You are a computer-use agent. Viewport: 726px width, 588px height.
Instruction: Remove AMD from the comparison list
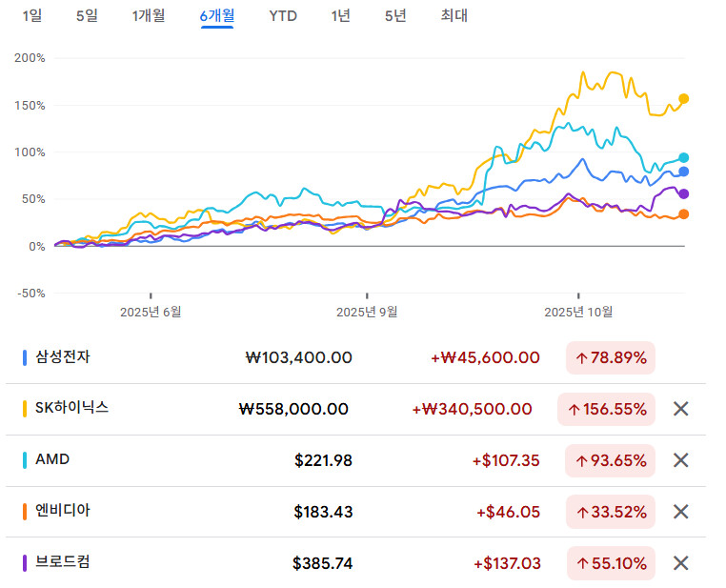680,460
